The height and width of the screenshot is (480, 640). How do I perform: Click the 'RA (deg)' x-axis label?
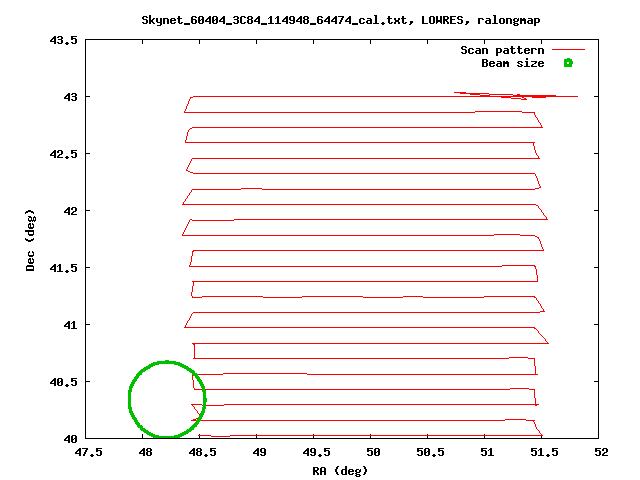340,471
